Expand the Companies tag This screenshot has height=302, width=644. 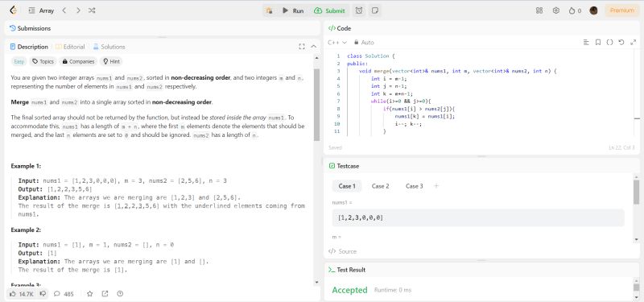point(78,62)
